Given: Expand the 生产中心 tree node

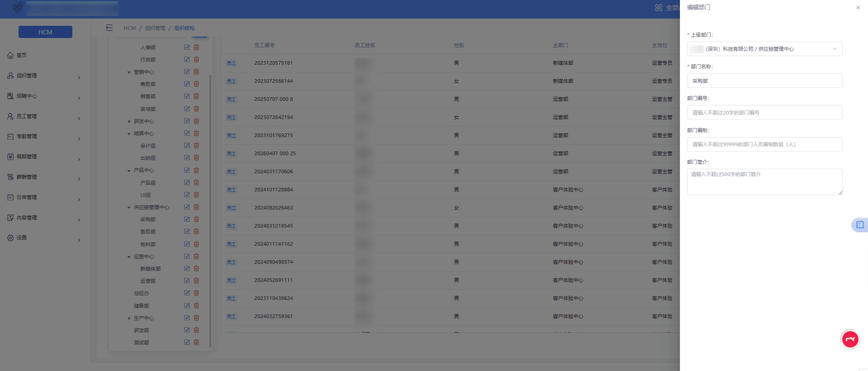Looking at the screenshot, I should (129, 319).
